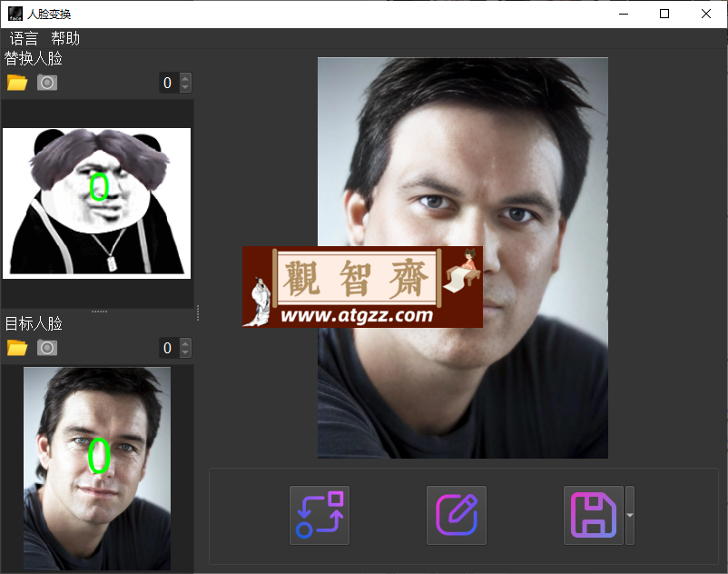Click the save result floppy button
The height and width of the screenshot is (574, 728).
point(594,515)
